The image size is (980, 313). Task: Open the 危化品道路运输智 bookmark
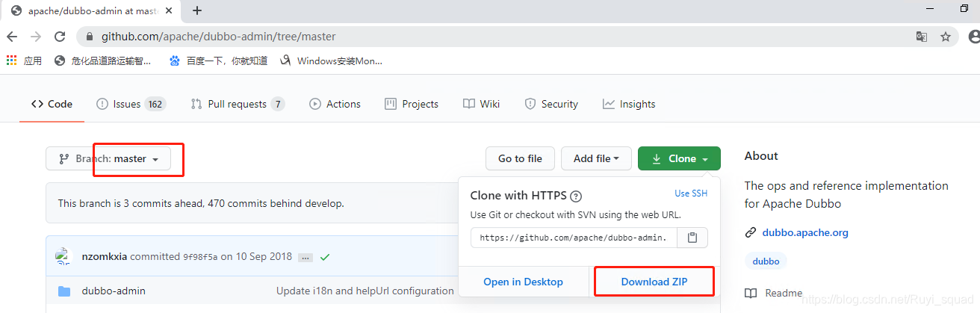(x=103, y=61)
